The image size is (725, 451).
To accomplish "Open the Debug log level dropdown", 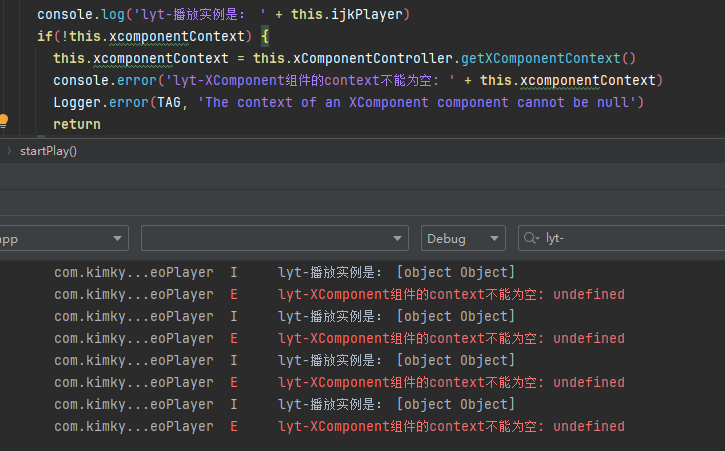I will tap(463, 239).
